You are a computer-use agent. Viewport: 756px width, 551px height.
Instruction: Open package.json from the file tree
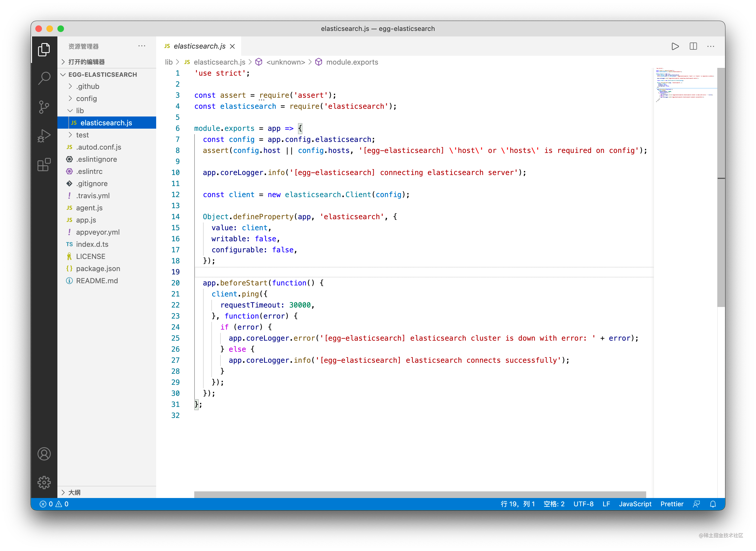tap(98, 269)
